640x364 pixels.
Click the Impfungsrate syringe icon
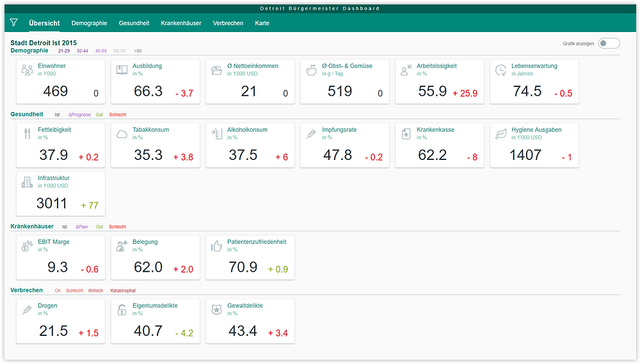click(x=312, y=134)
